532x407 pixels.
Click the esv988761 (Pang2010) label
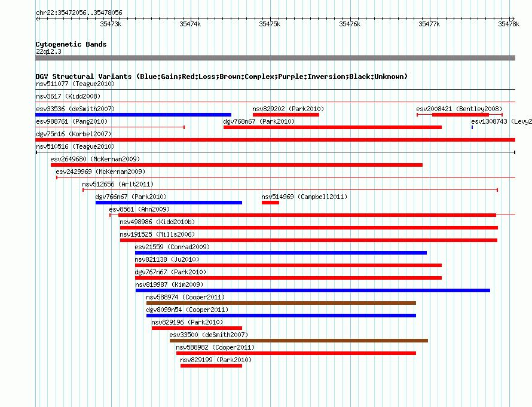point(72,121)
